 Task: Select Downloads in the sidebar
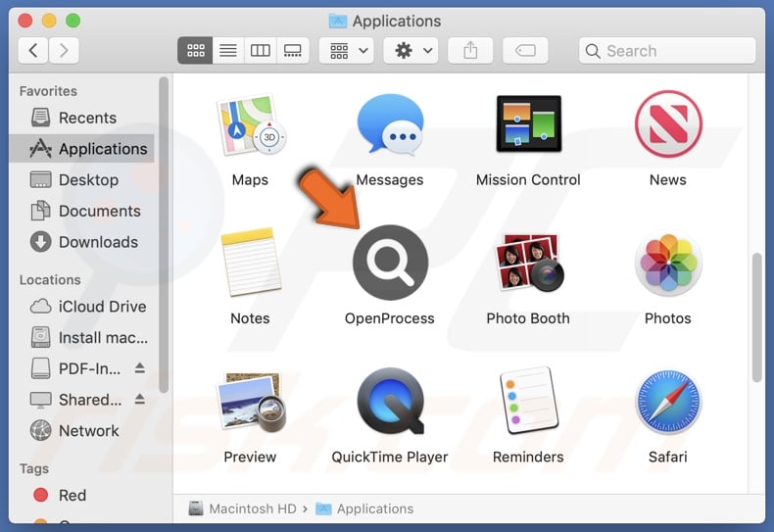[x=81, y=242]
